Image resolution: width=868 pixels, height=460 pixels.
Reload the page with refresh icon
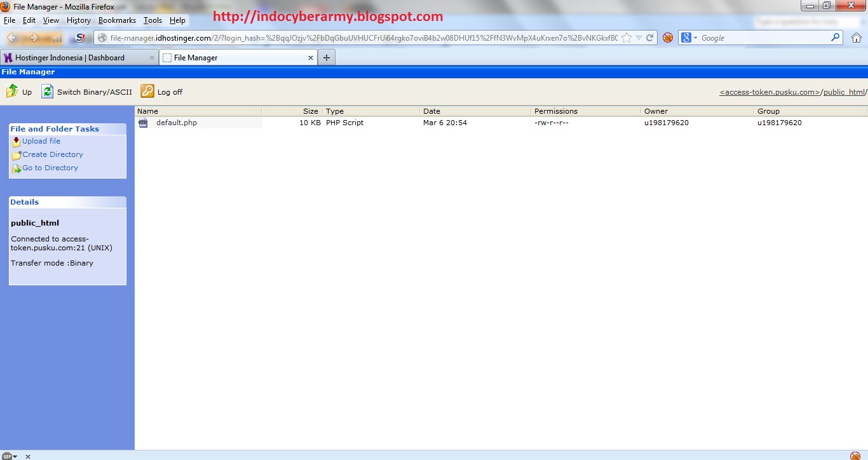coord(650,38)
